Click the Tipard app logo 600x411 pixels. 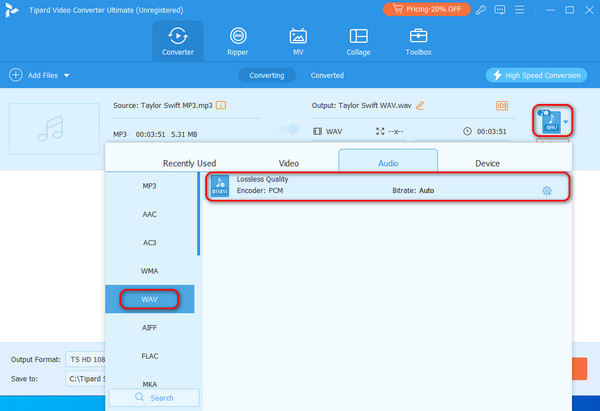[12, 10]
